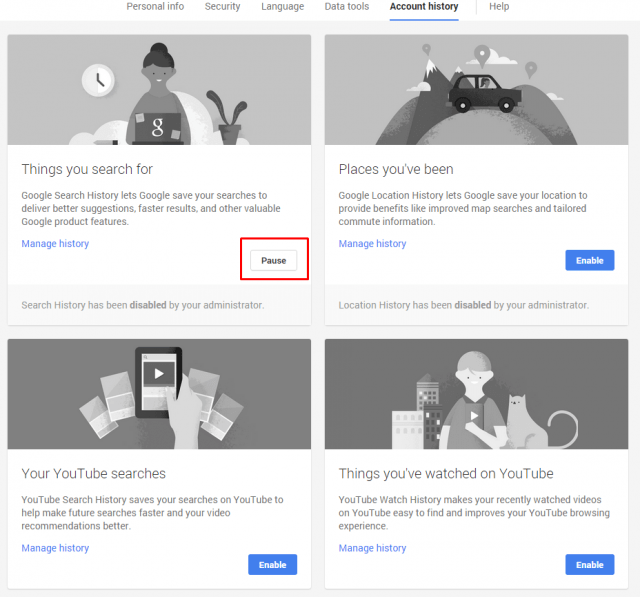Click the 'Your YouTube searches' heading
The image size is (640, 597).
pyautogui.click(x=93, y=473)
